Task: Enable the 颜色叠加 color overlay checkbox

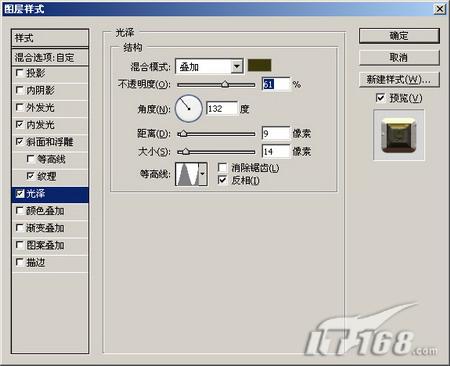Action: click(x=19, y=211)
